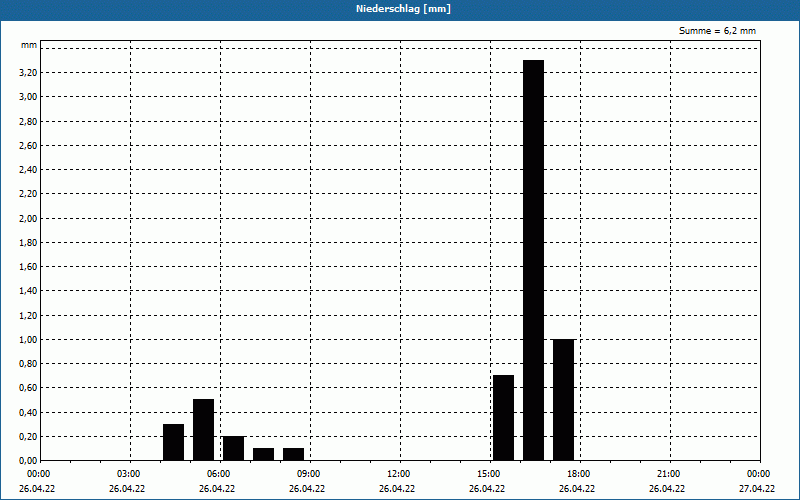Click the 1,00 y-axis label
800x500 pixels.
pyautogui.click(x=28, y=340)
